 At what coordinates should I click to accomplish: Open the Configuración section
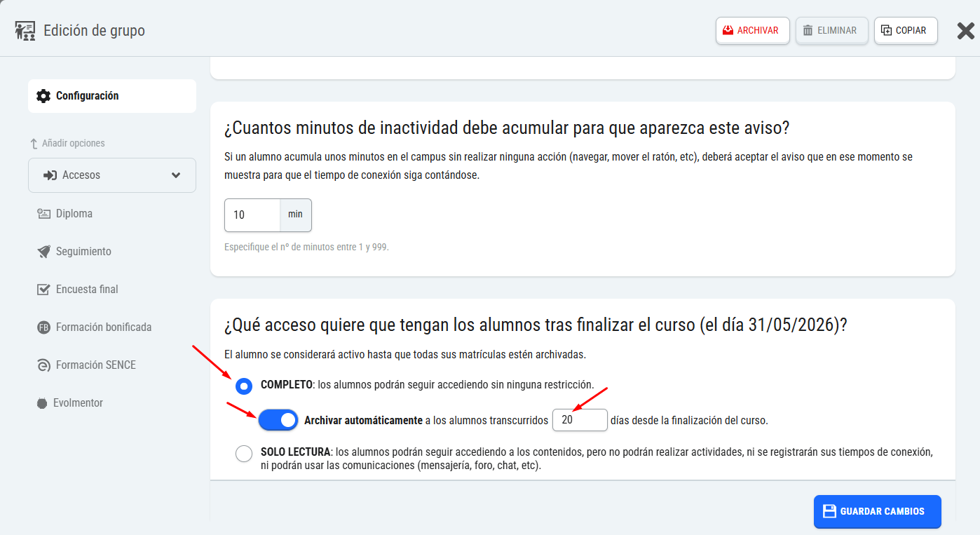tap(112, 96)
